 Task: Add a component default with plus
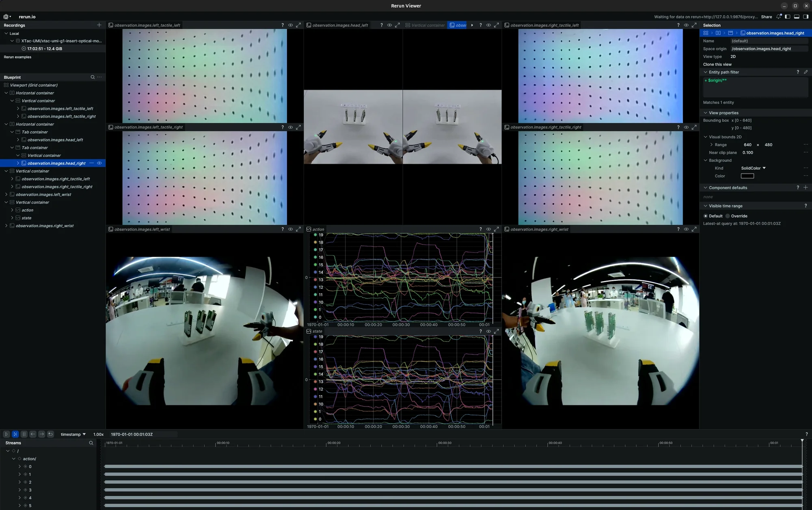click(806, 187)
